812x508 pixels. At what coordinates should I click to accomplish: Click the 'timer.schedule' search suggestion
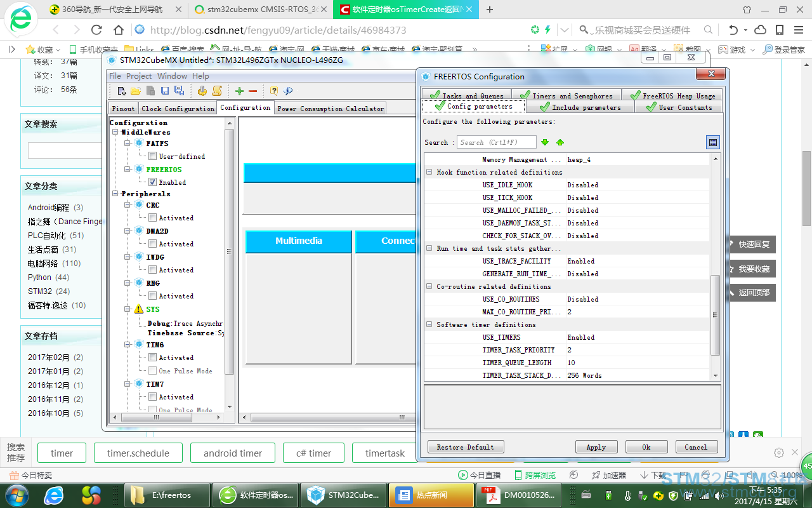pyautogui.click(x=138, y=453)
